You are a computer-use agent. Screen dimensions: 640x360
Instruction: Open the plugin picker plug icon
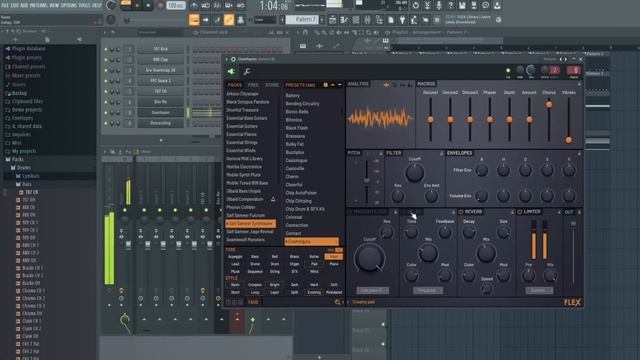tap(402, 20)
